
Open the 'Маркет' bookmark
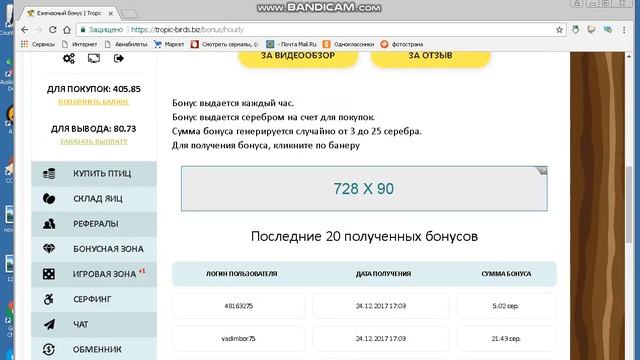click(x=169, y=44)
